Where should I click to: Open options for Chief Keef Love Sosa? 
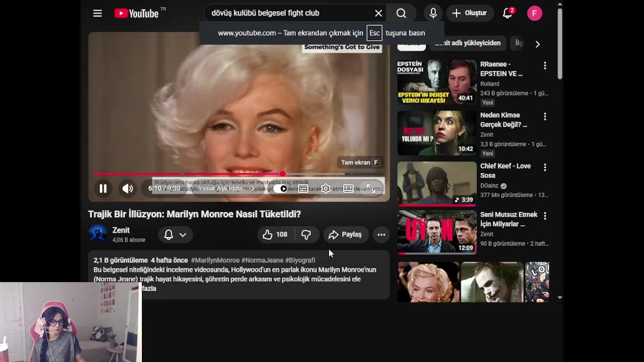(x=545, y=167)
